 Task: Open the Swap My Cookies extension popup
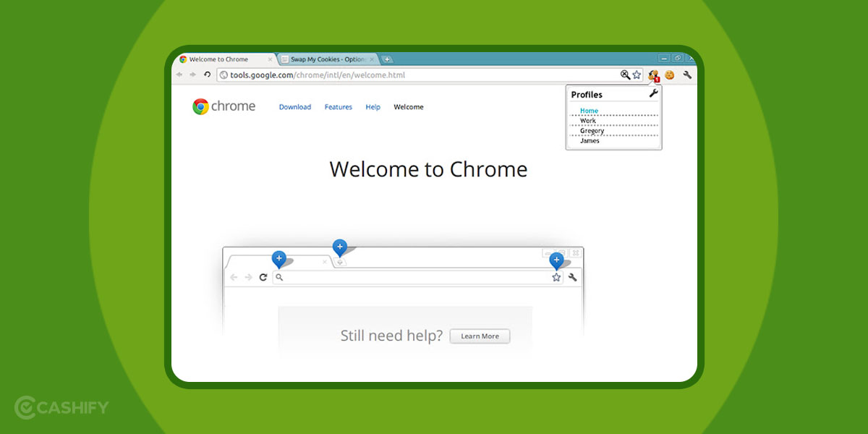tap(653, 75)
